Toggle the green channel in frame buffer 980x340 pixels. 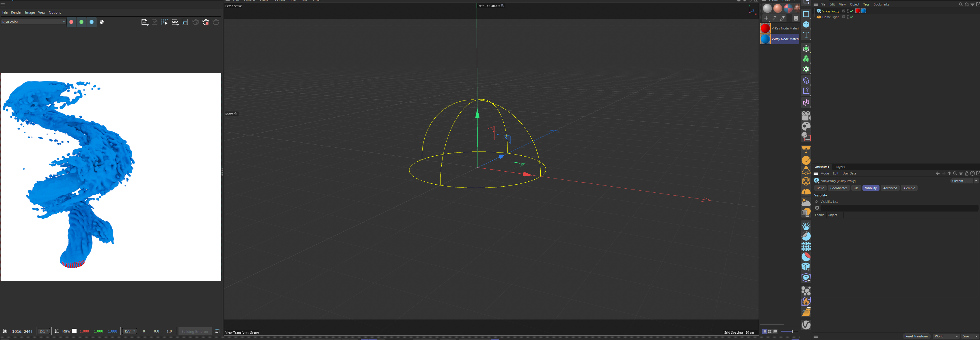[81, 22]
